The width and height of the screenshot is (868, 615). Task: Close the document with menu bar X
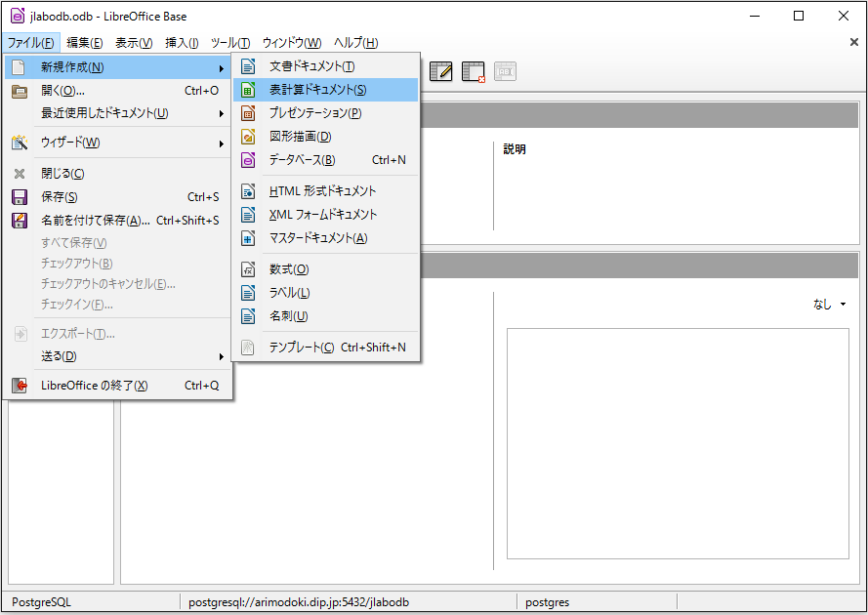click(x=854, y=42)
